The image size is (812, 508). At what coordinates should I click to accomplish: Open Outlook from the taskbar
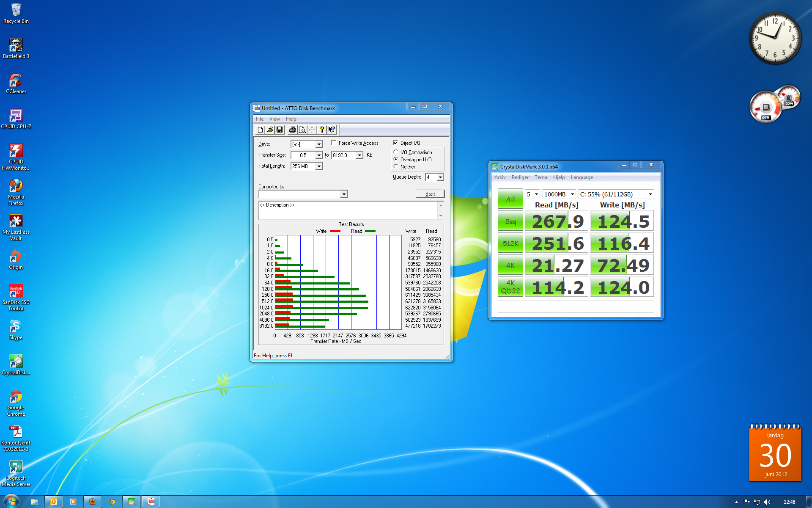click(x=54, y=502)
